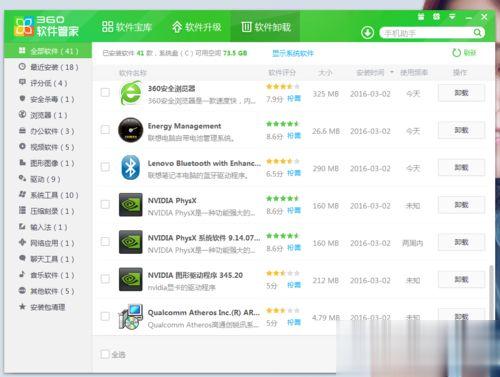Select 音乐软件 (1) category

[48, 275]
